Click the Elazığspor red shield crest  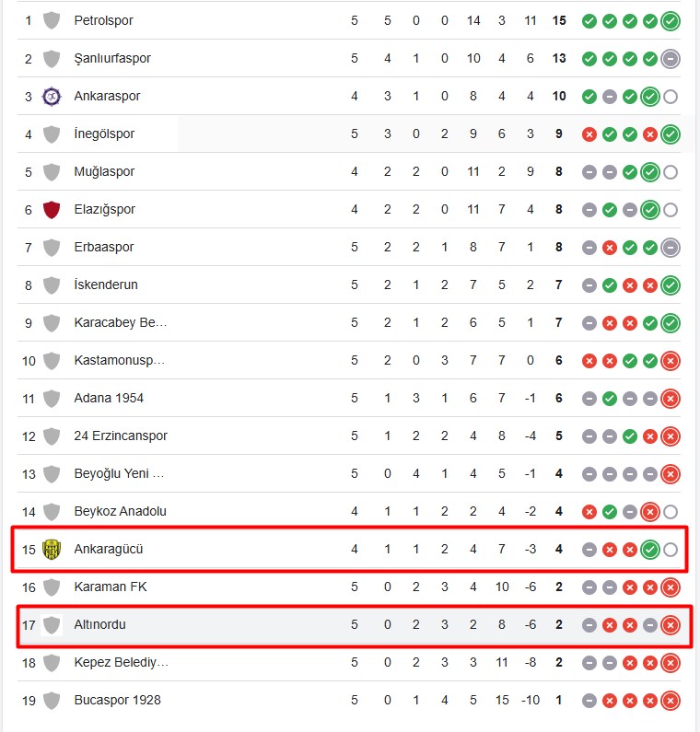[52, 210]
